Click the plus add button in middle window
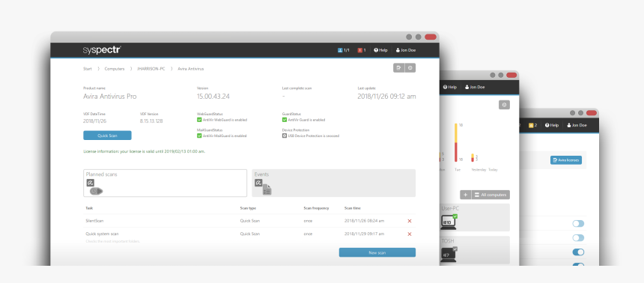 465,195
